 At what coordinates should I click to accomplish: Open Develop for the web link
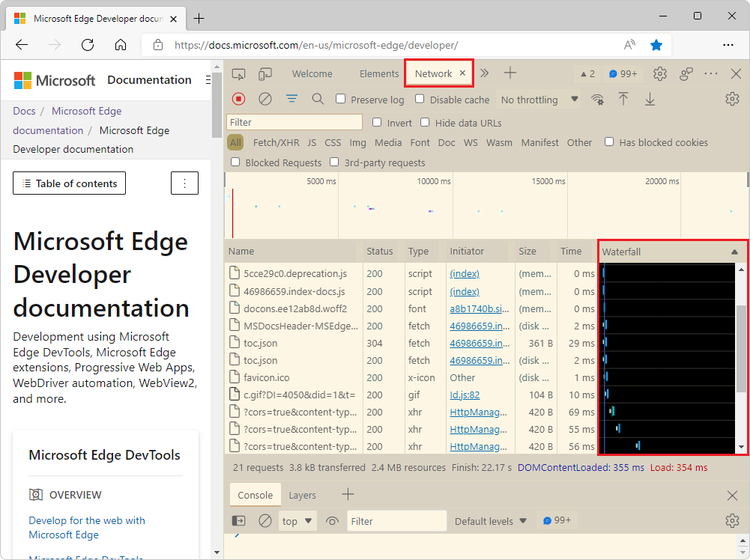pos(87,527)
